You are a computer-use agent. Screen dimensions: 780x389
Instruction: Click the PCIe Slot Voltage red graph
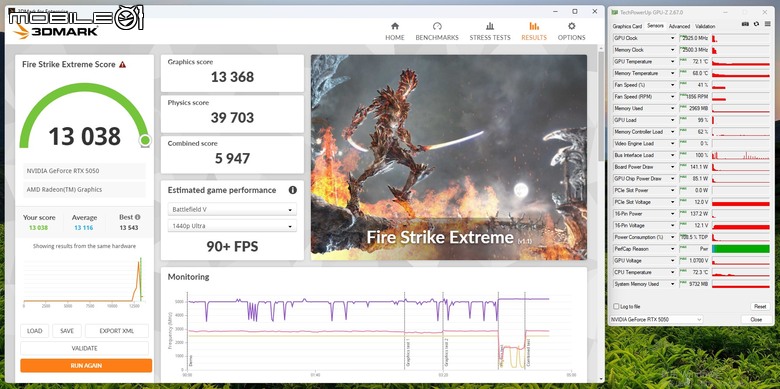tap(741, 202)
